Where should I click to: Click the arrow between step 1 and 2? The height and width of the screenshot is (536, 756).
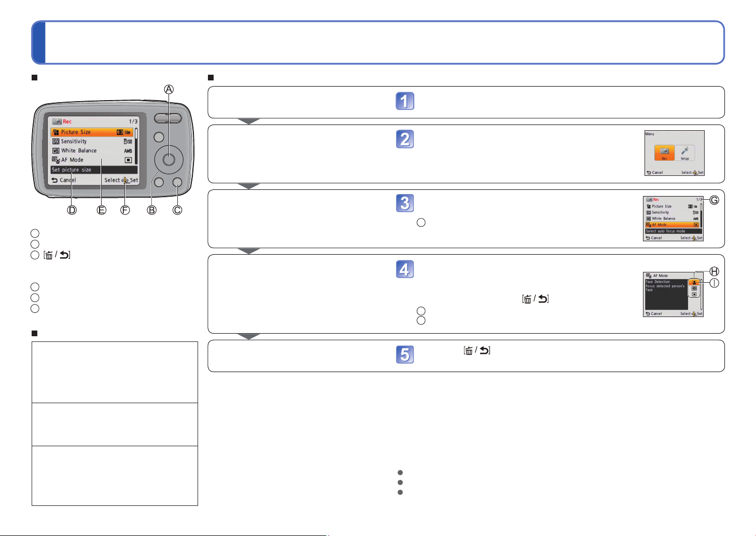[x=249, y=121]
